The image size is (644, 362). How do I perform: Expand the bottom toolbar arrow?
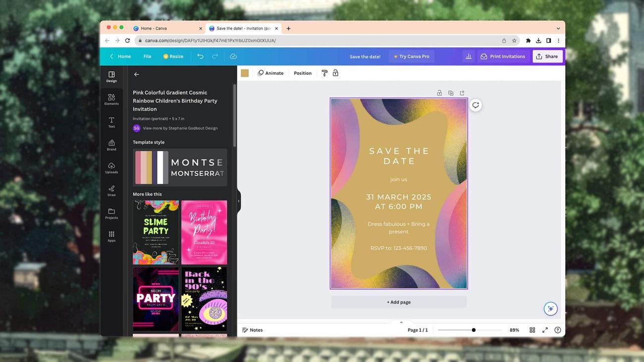pos(401,322)
